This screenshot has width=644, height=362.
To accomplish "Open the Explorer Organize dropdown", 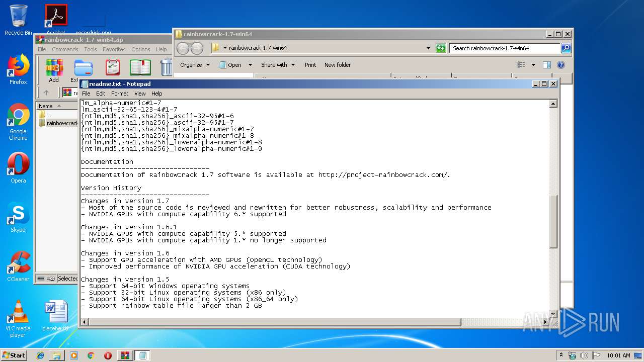I will [x=195, y=65].
